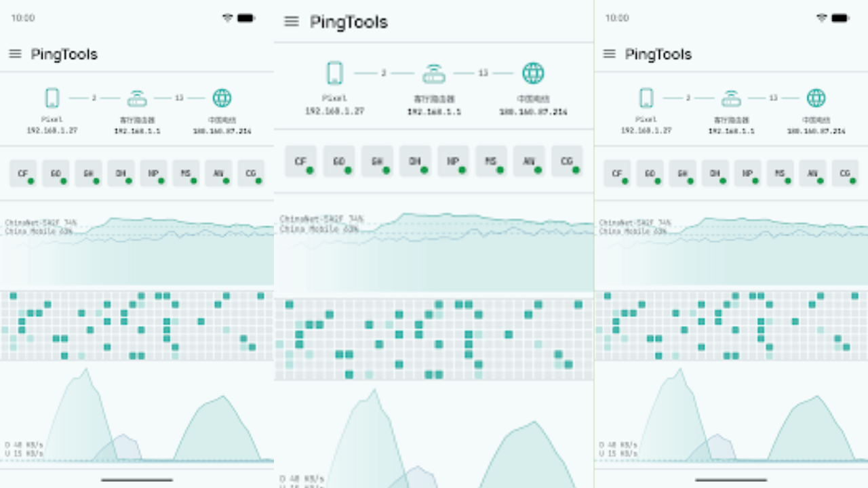Tap the Pixel phone device icon, right screen
This screenshot has height=488, width=868.
(x=646, y=98)
